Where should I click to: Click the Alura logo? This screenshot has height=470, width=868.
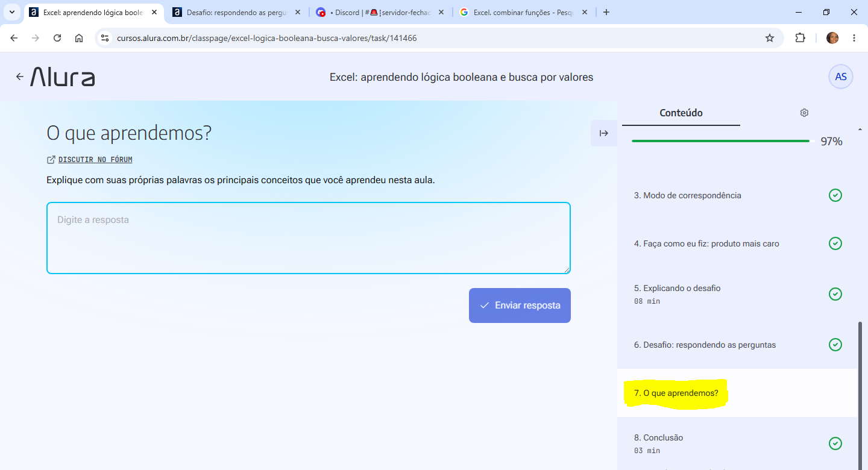(63, 77)
